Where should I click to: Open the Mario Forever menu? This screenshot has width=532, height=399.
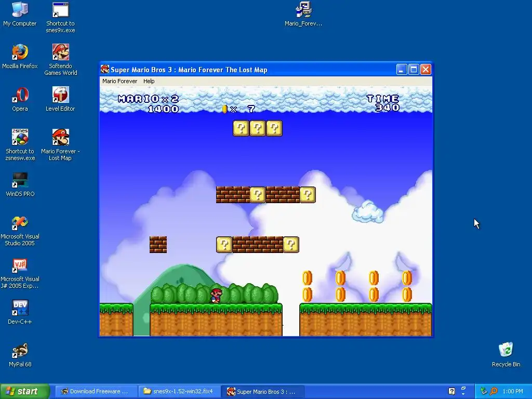click(x=120, y=81)
